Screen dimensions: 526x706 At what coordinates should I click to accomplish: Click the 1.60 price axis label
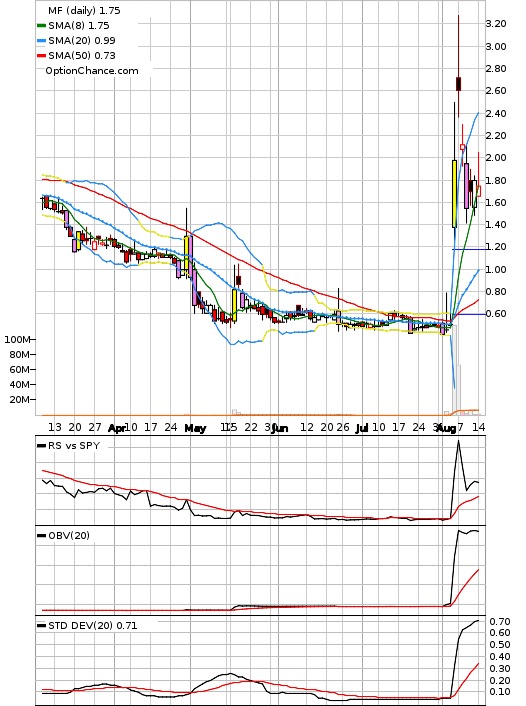pyautogui.click(x=496, y=203)
